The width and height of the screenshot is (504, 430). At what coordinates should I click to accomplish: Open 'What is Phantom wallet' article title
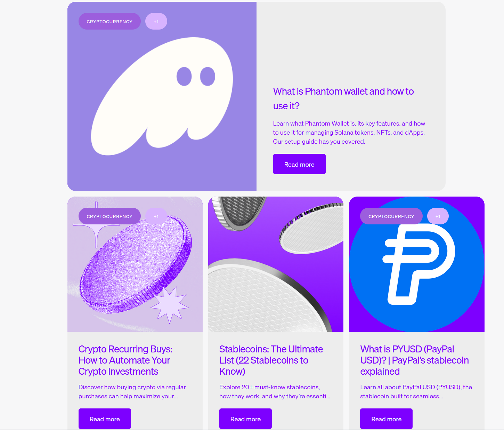click(x=343, y=98)
